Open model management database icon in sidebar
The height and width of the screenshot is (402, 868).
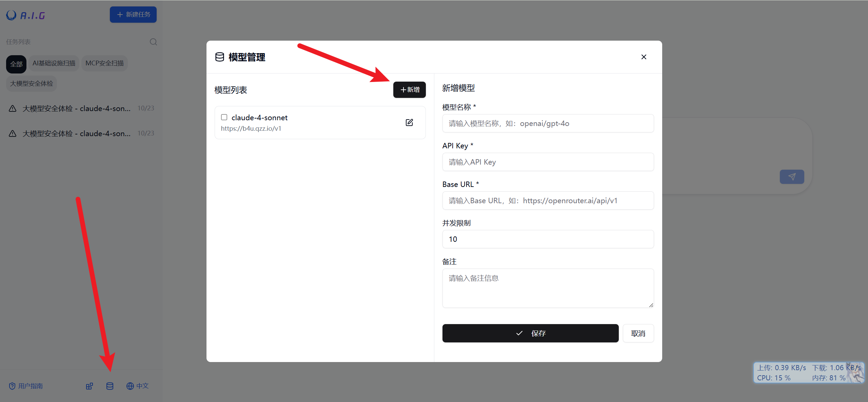pos(110,386)
